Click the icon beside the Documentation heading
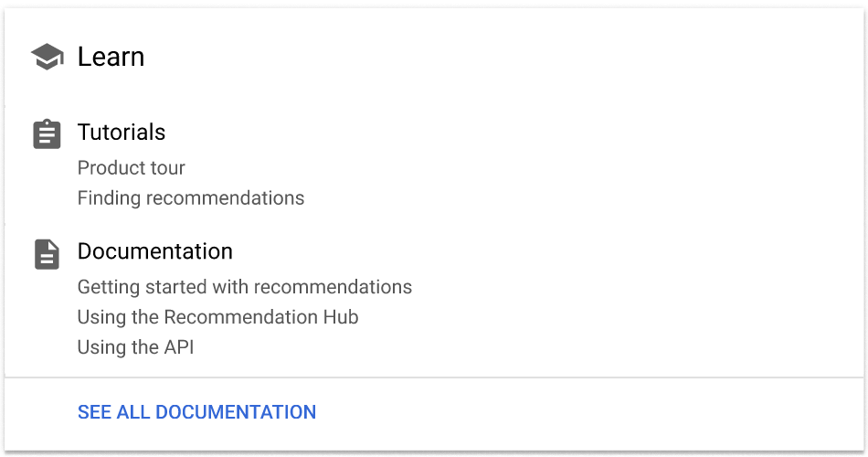The image size is (868, 457). (47, 253)
